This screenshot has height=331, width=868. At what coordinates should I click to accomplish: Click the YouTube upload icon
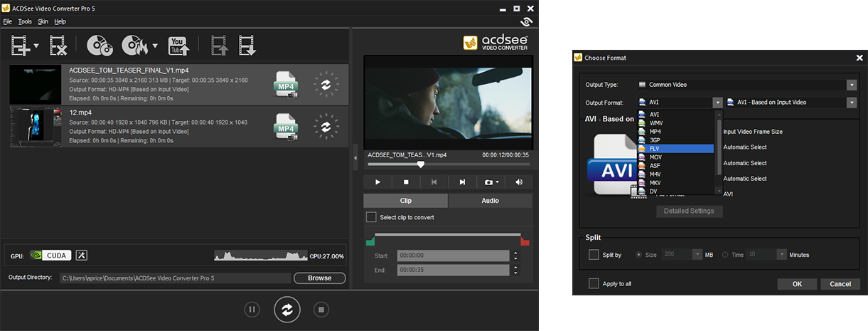pyautogui.click(x=178, y=46)
